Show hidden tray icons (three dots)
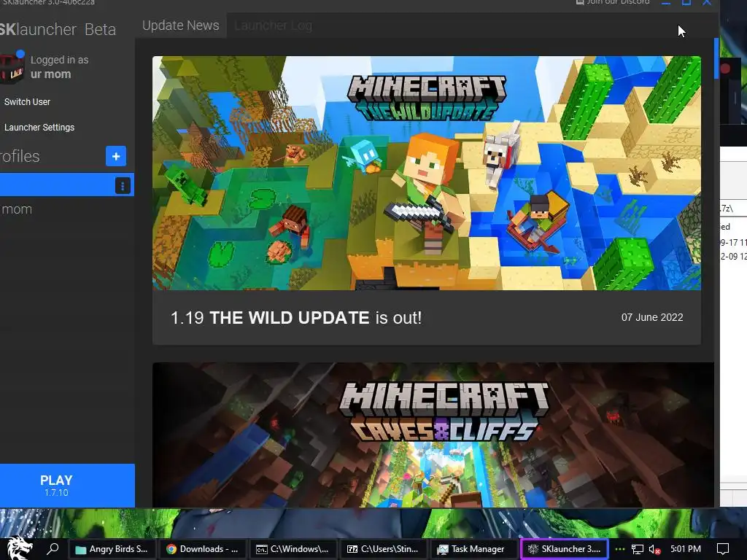This screenshot has height=560, width=747. tap(620, 549)
